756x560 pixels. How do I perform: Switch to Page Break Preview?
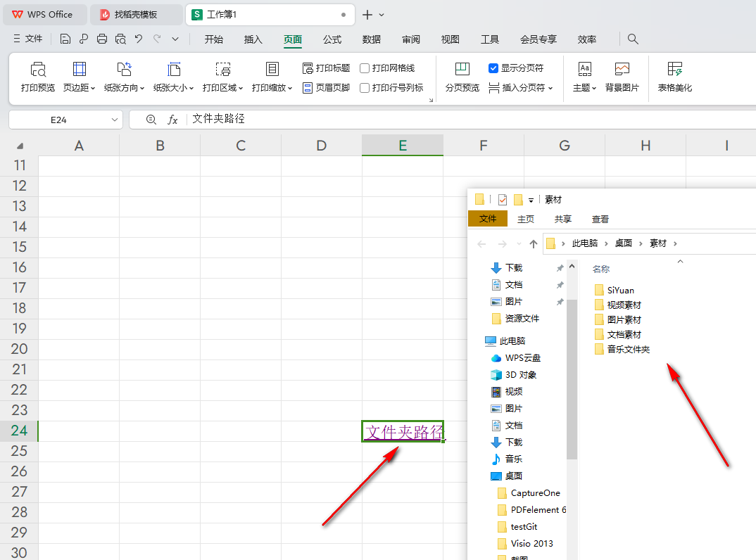point(462,77)
